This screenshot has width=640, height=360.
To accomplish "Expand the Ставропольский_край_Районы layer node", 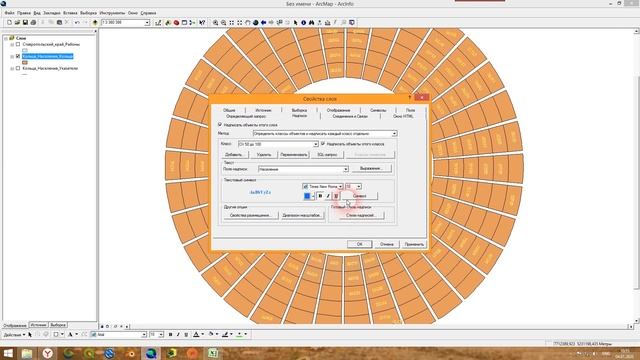I will click(x=12, y=44).
